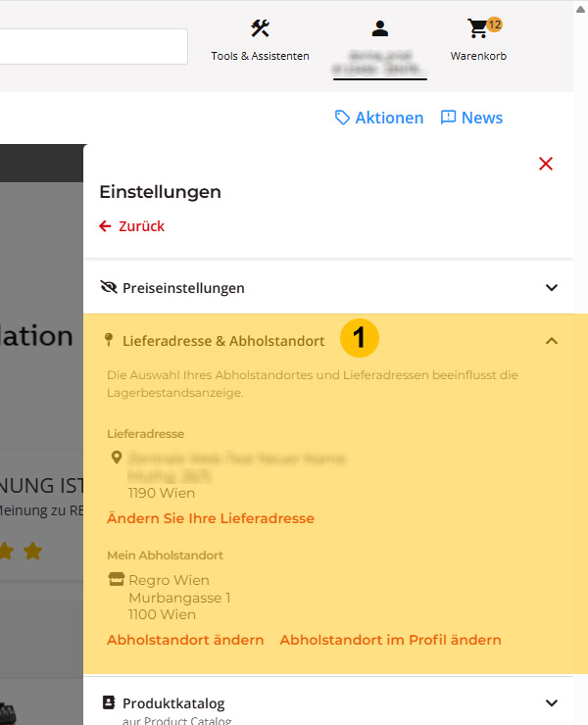Expand the Preiseinstellungen section chevron
588x725 pixels.
(552, 288)
